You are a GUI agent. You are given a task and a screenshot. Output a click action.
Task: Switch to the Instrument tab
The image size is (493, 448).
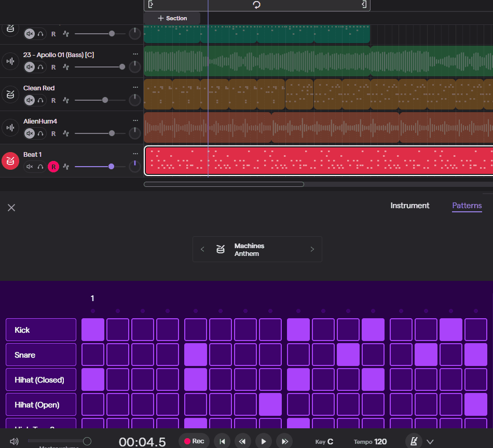[409, 206]
